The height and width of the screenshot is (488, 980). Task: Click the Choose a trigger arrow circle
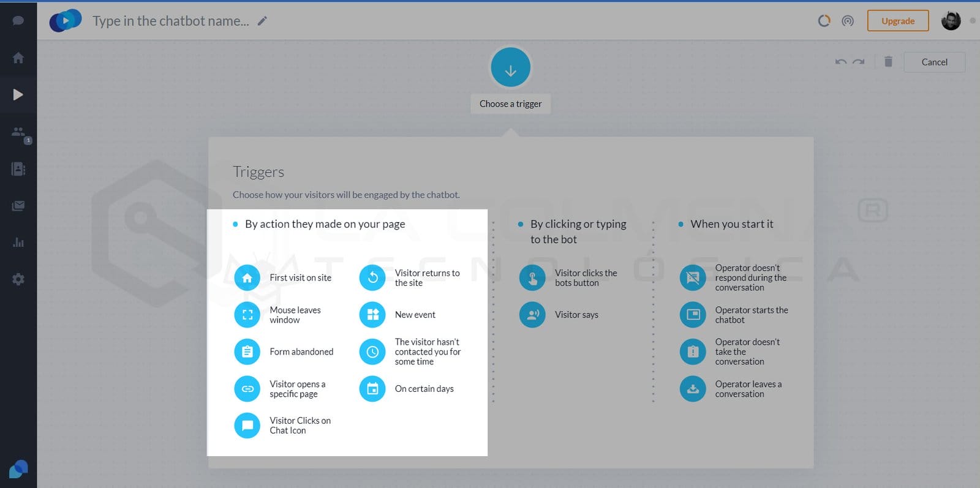tap(510, 68)
